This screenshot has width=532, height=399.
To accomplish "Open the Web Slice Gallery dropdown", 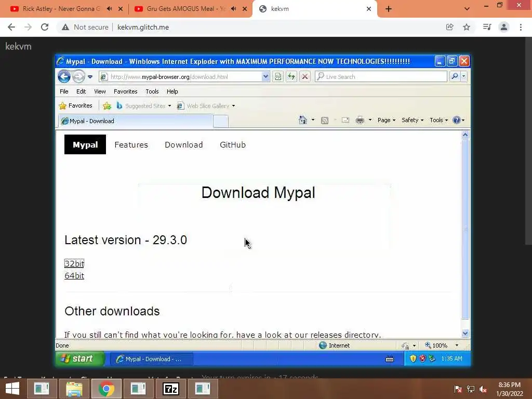I will coord(206,106).
